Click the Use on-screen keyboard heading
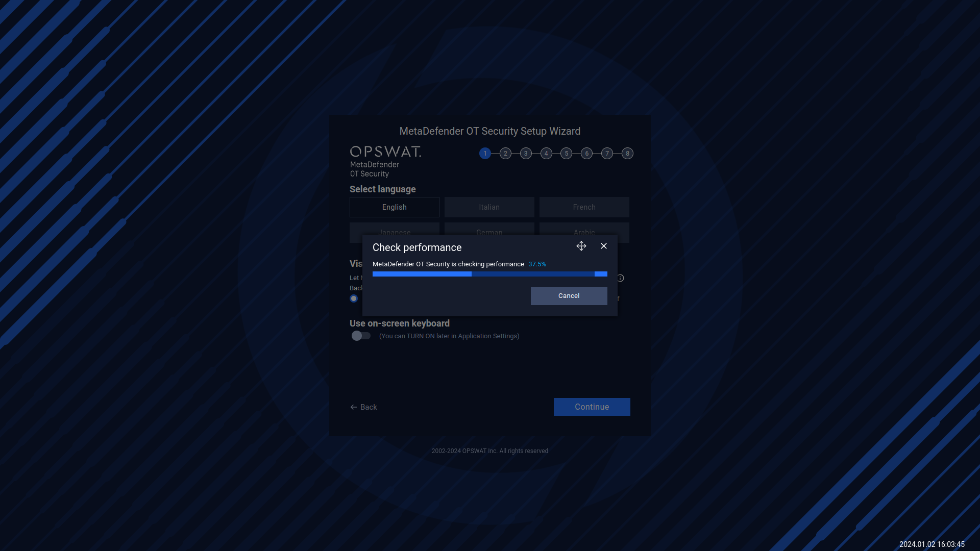Viewport: 980px width, 551px height. (400, 323)
